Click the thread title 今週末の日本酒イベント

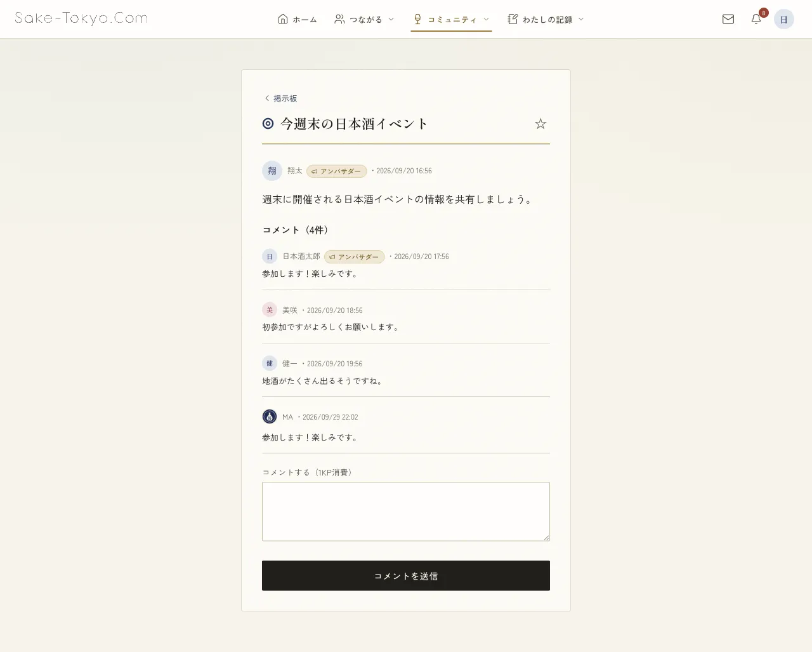tap(355, 124)
